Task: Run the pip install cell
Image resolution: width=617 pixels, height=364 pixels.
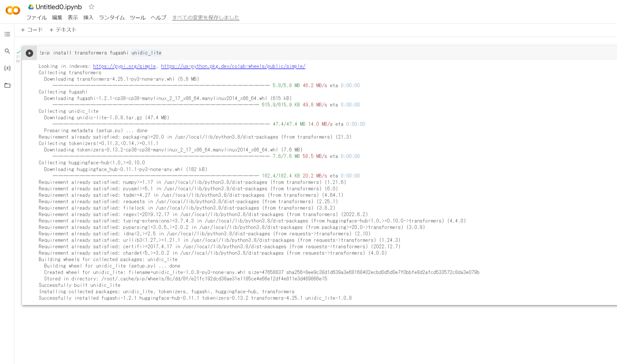Action: [29, 53]
